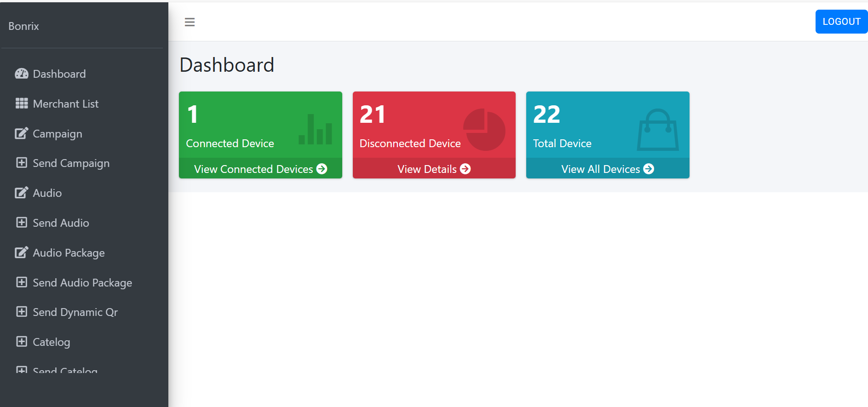
Task: Click the Campaign edit pencil icon
Action: pos(21,133)
